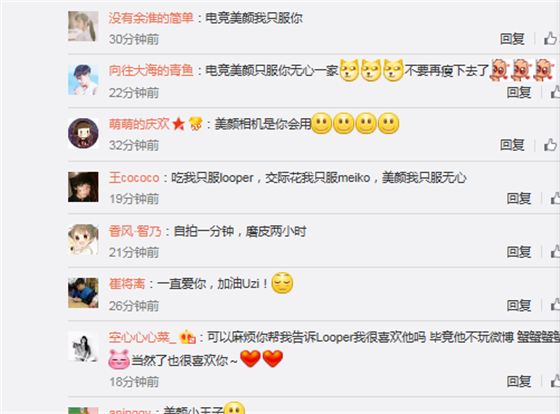Screen dimensions: 560x414
Task: Like the comment by 没有余淮的简单
Action: 550,38
